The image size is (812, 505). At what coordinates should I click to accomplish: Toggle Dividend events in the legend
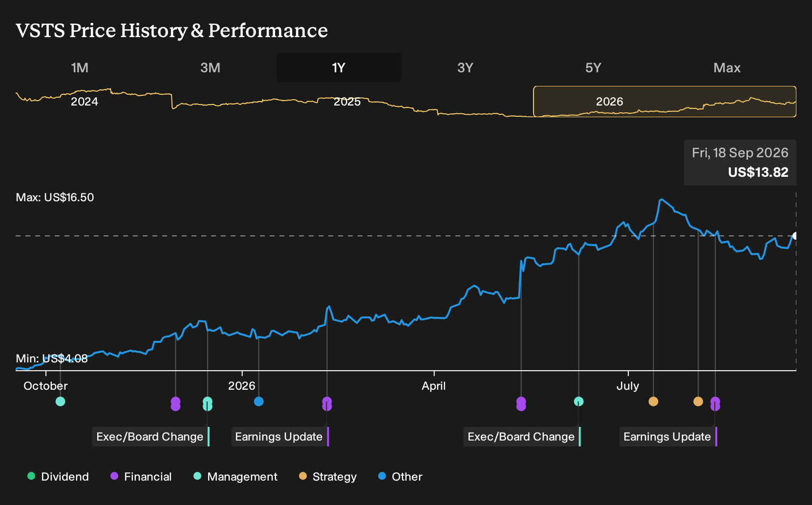coord(58,477)
